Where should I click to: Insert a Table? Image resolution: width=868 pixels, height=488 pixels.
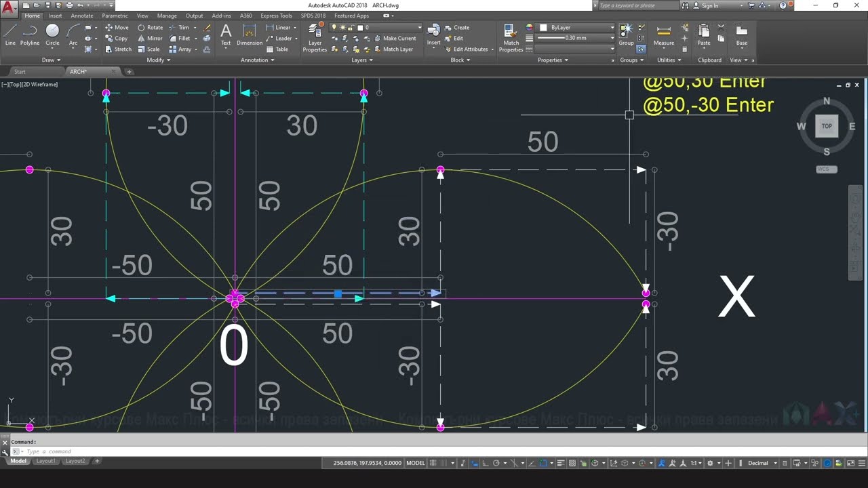pyautogui.click(x=277, y=49)
